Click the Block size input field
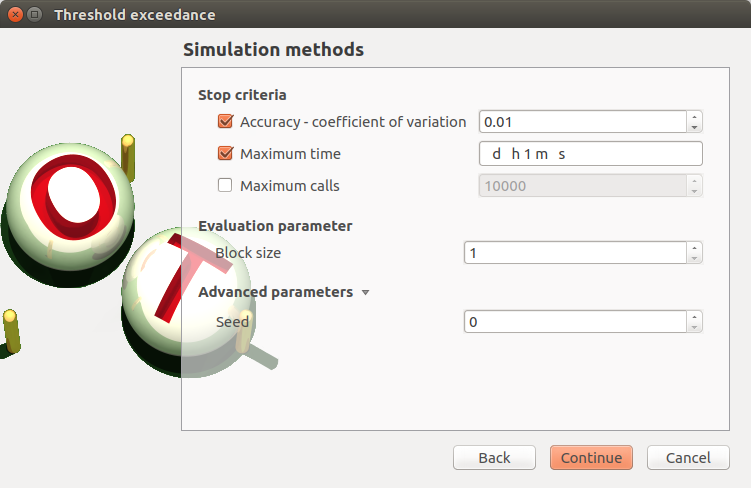The width and height of the screenshot is (751, 488). 575,253
